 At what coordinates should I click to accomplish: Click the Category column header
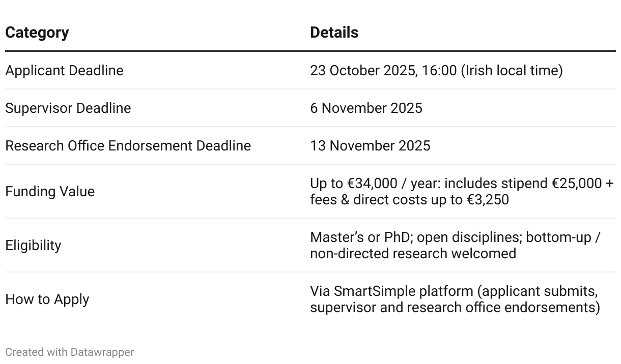click(37, 33)
